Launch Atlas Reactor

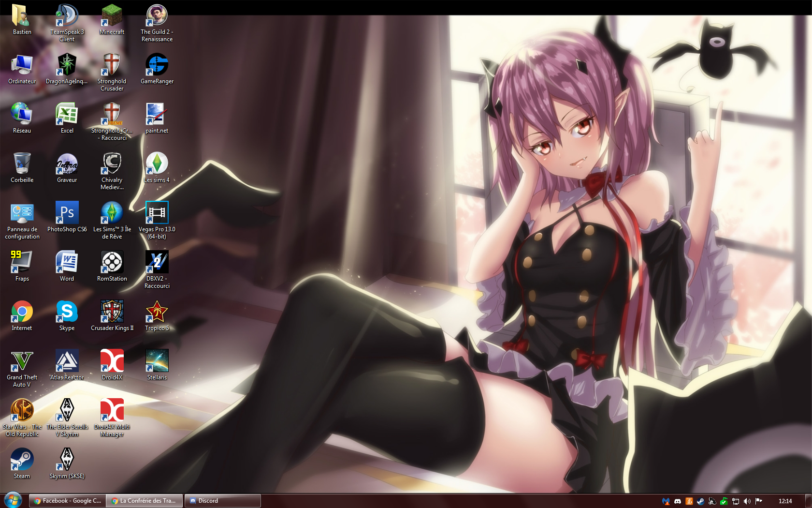(x=67, y=365)
